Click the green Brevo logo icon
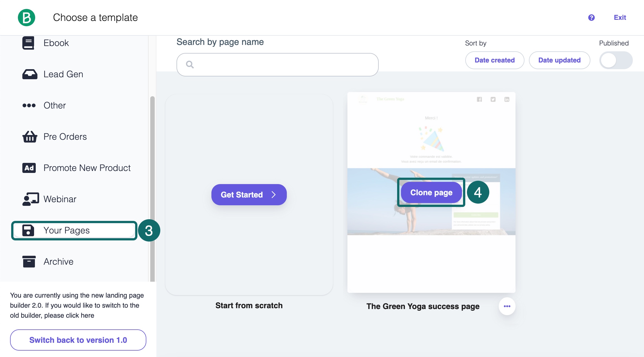644x357 pixels. [x=27, y=18]
